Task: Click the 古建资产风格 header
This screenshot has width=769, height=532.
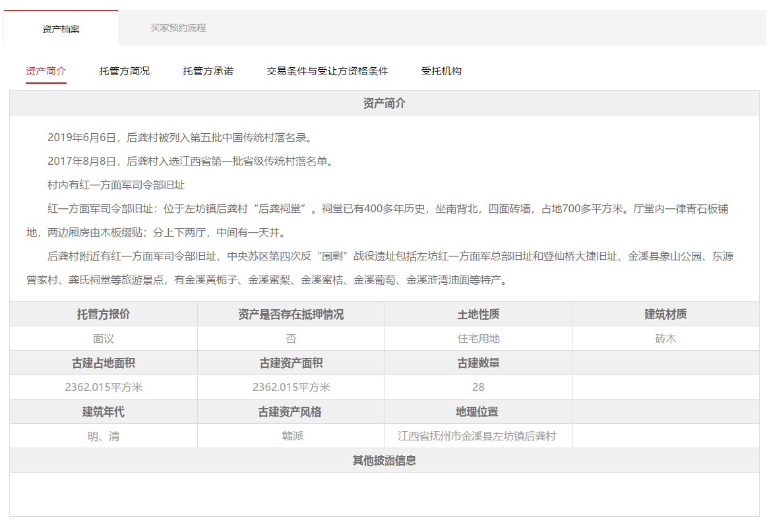Action: tap(292, 412)
